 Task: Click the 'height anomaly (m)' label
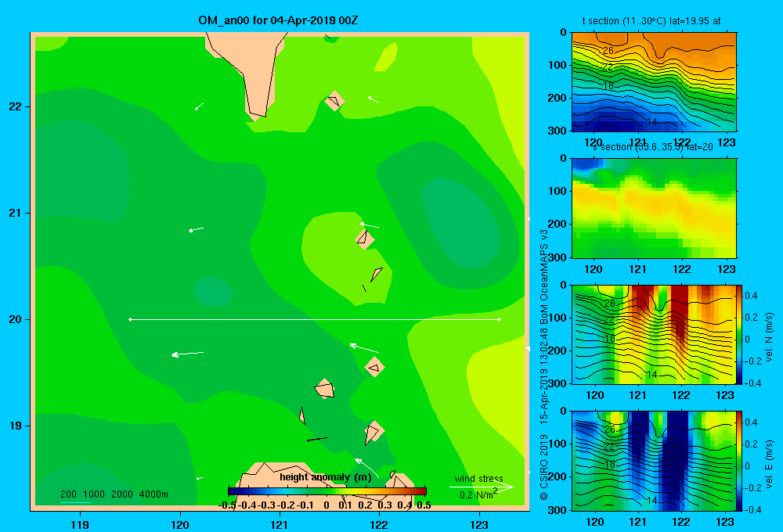click(x=326, y=477)
